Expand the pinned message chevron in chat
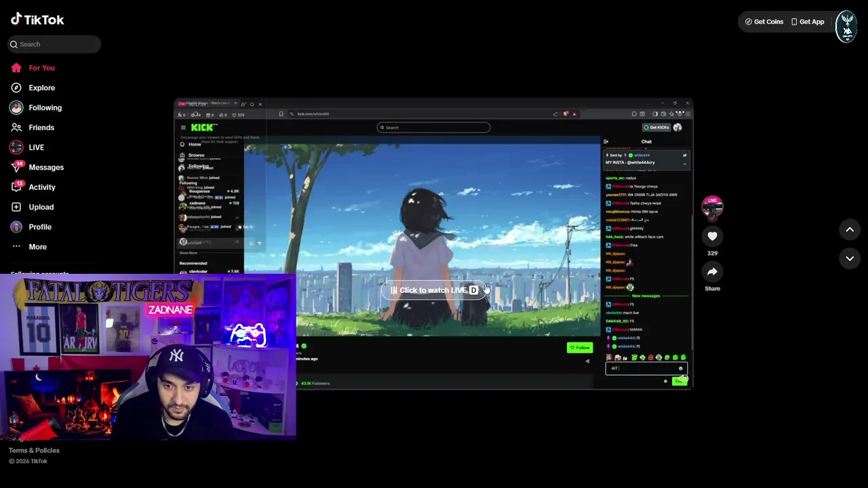Viewport: 868px width, 488px height. click(684, 163)
